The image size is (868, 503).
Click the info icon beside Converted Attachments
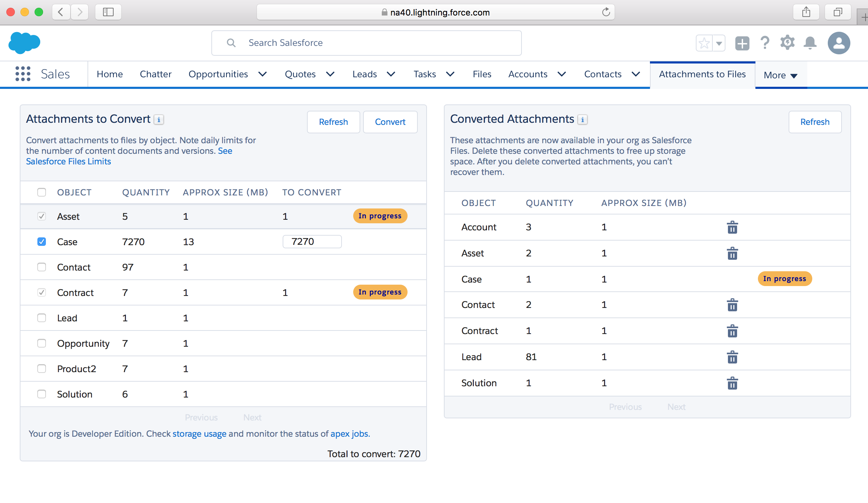(583, 120)
